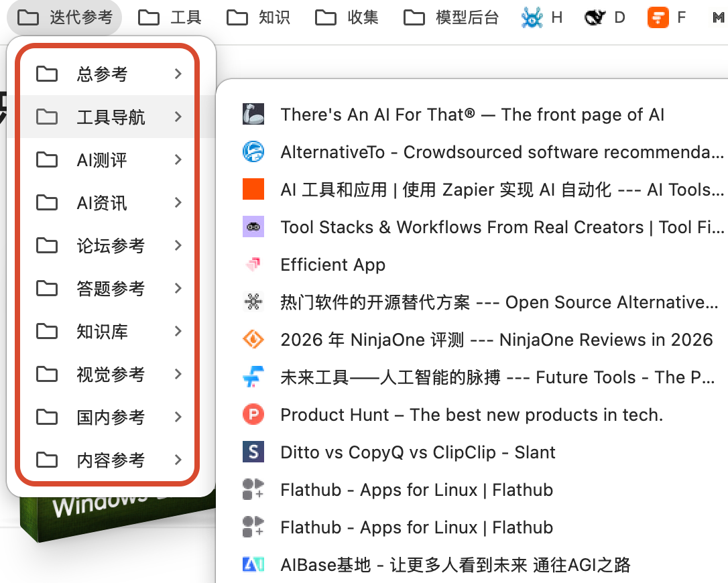Expand the 国内参考 submenu chevron
Screen dimensions: 728x583
tap(178, 417)
